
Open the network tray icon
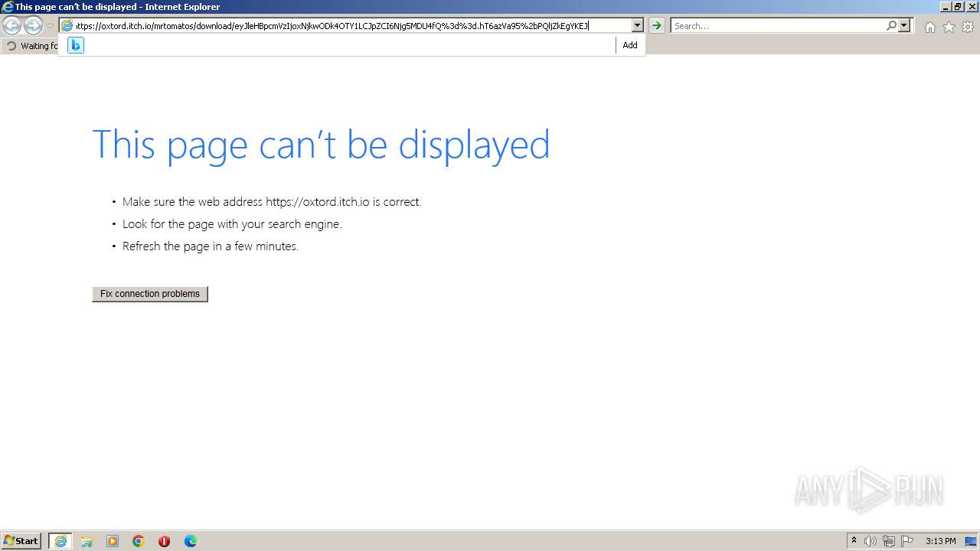(889, 541)
